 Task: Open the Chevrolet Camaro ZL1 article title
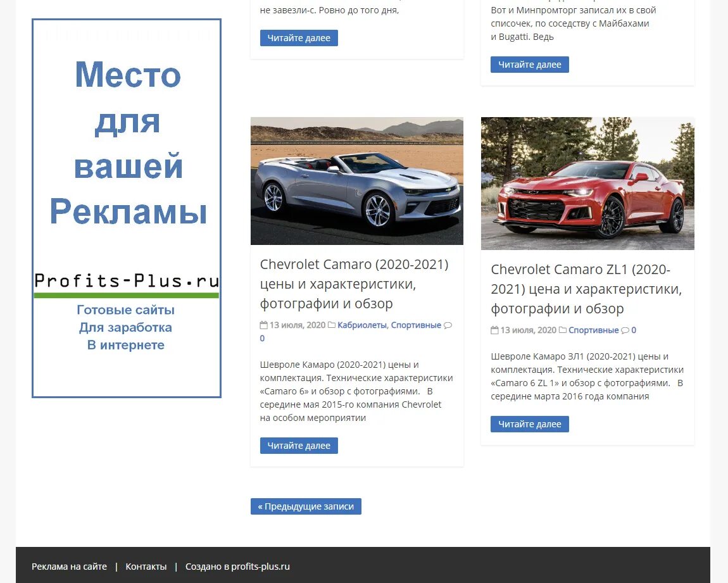tap(586, 289)
